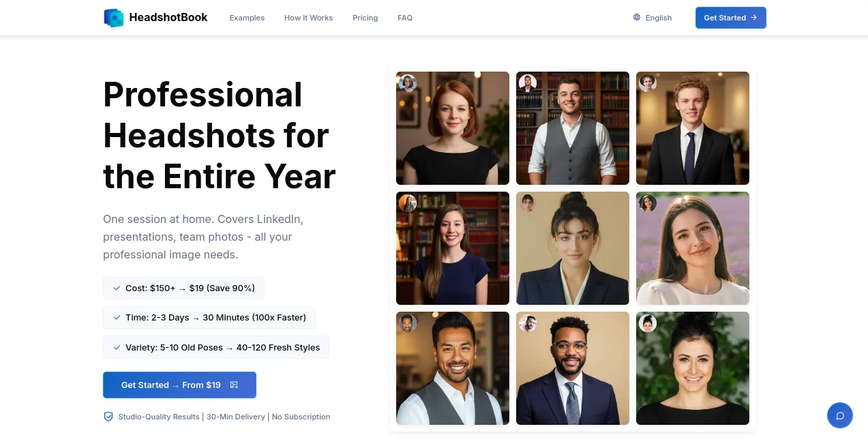Click the top-right Get Started button
The height and width of the screenshot is (446, 868).
[730, 18]
